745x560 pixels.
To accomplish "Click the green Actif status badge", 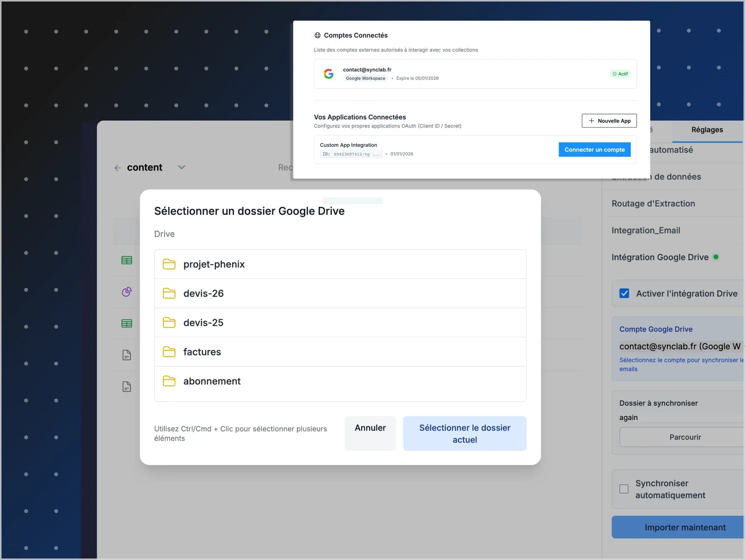I will click(620, 74).
